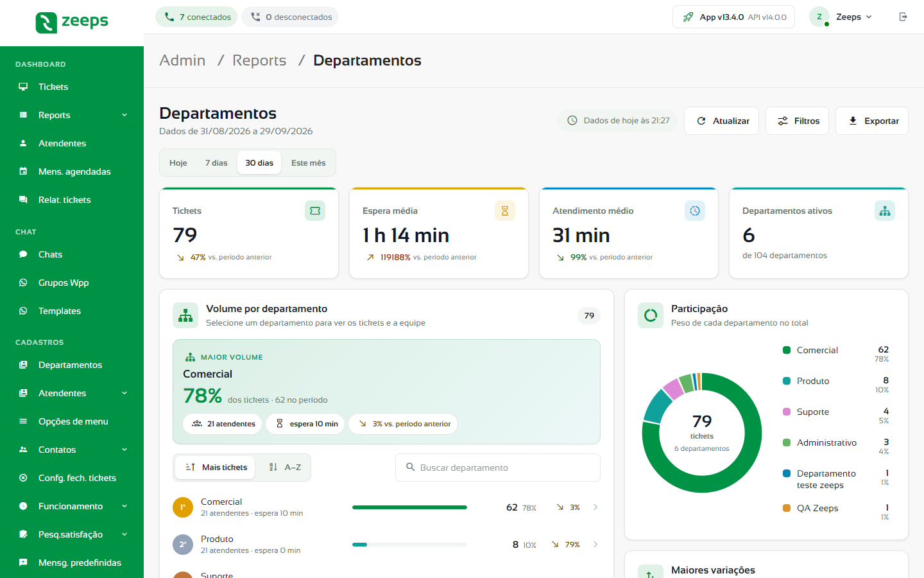Select the Este mês period tab
924x578 pixels.
point(309,163)
